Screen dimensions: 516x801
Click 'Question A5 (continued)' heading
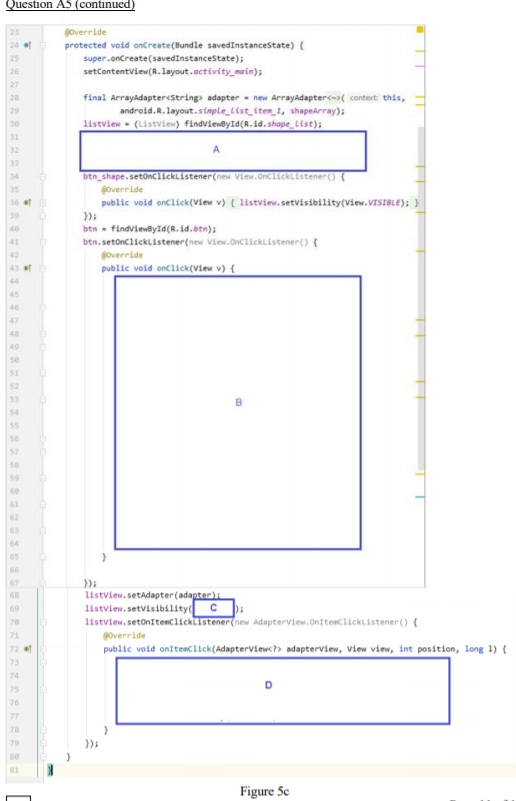[x=70, y=5]
